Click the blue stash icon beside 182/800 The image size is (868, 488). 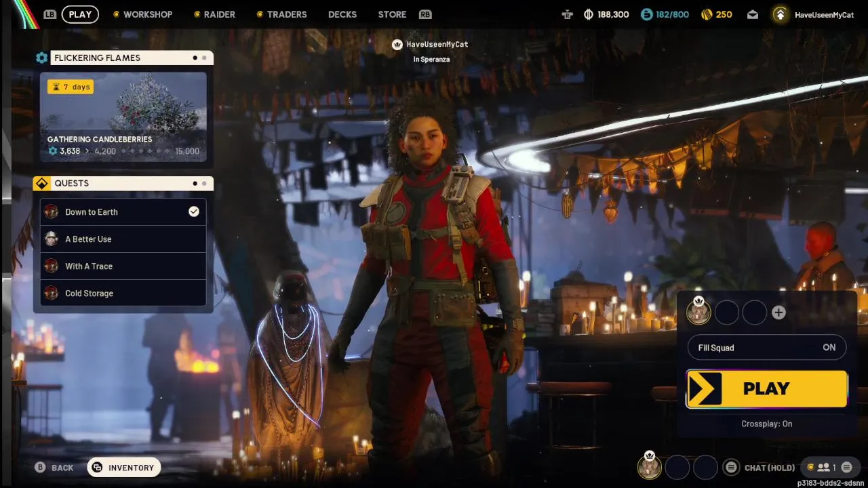(646, 14)
